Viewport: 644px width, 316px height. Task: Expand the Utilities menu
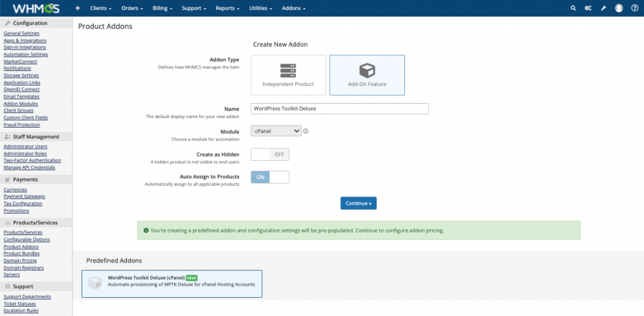click(261, 8)
